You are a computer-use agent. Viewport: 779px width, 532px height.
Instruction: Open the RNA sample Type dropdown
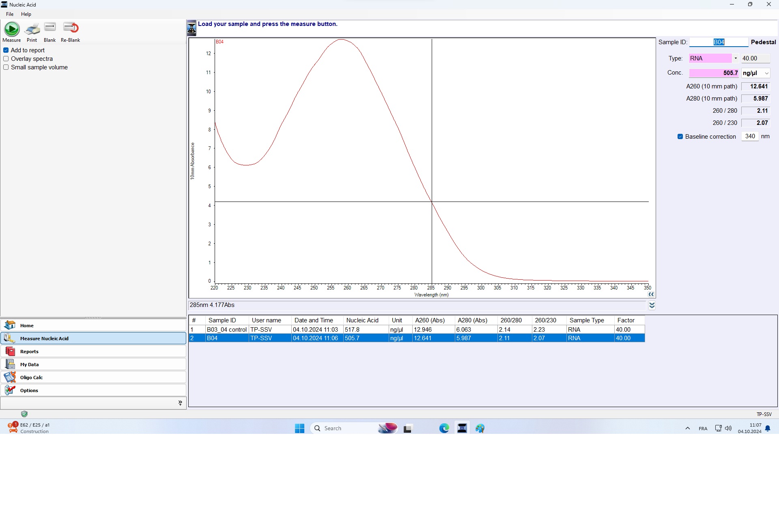[x=736, y=58]
